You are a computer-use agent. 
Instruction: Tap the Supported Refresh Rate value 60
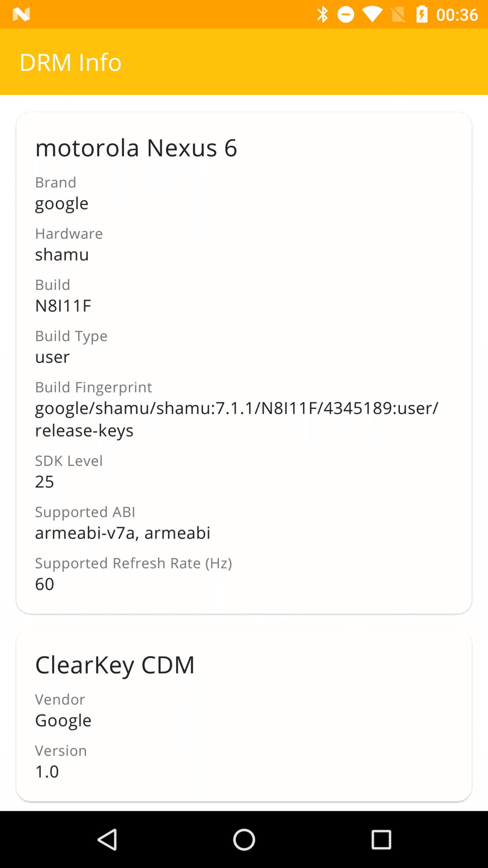point(44,584)
